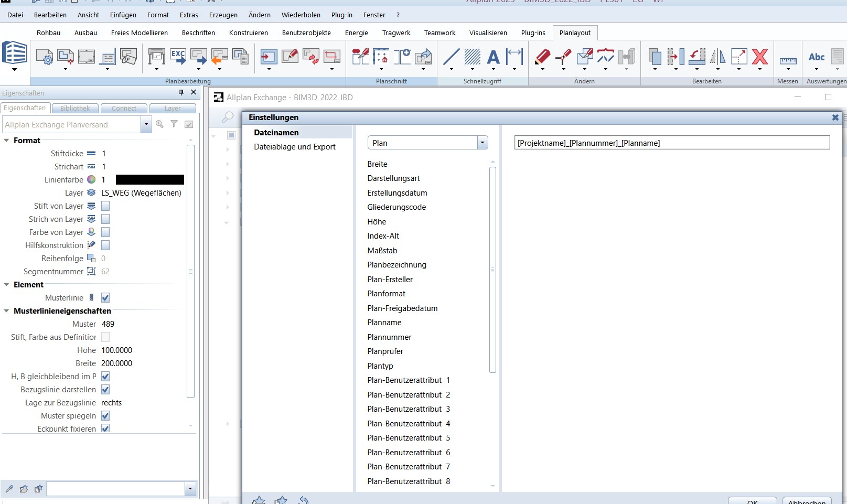Click the file name pattern input field
Image resolution: width=847 pixels, height=504 pixels.
[672, 143]
